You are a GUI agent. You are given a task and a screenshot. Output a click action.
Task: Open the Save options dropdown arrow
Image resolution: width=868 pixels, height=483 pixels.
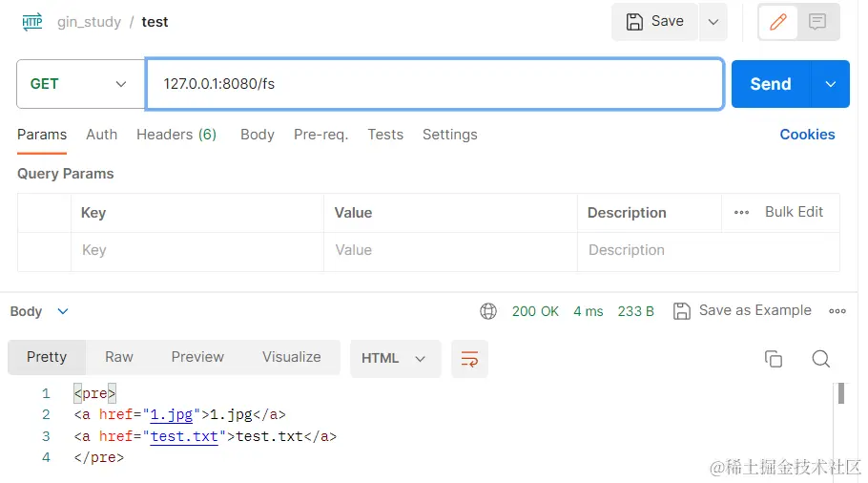point(713,22)
